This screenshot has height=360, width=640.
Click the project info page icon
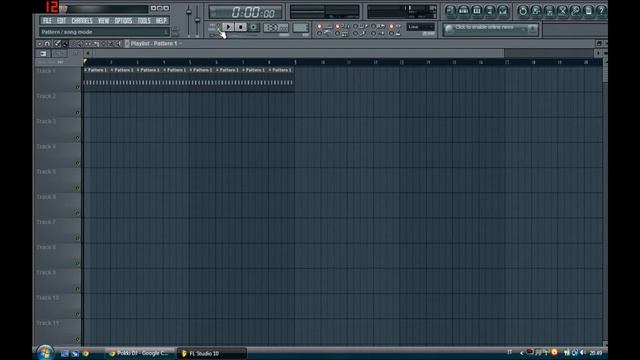tap(588, 11)
